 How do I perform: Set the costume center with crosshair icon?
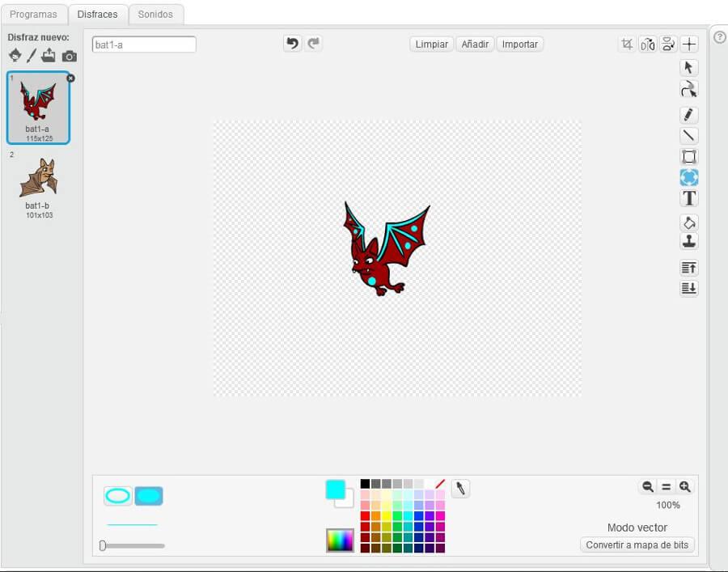pyautogui.click(x=688, y=44)
